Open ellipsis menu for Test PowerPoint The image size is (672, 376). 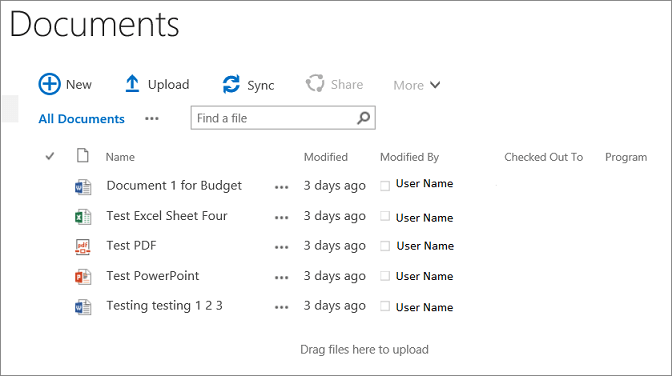coord(282,278)
